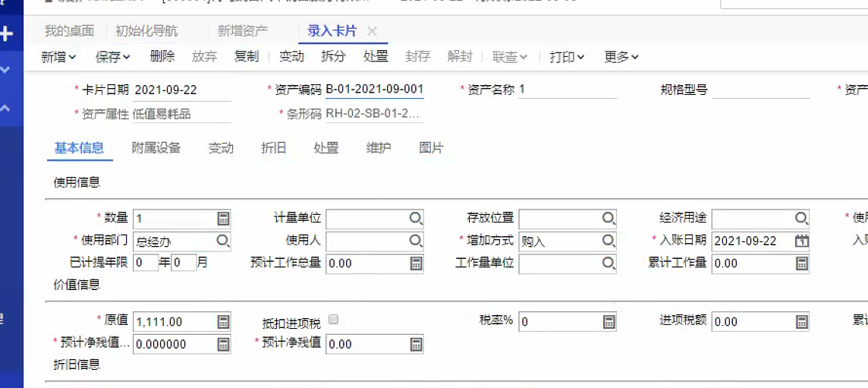Click the 删除 toolbar button

(x=162, y=56)
